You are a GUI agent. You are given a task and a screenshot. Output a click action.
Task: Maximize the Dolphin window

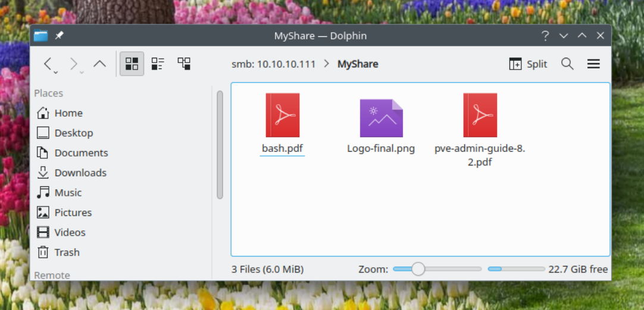pyautogui.click(x=582, y=36)
